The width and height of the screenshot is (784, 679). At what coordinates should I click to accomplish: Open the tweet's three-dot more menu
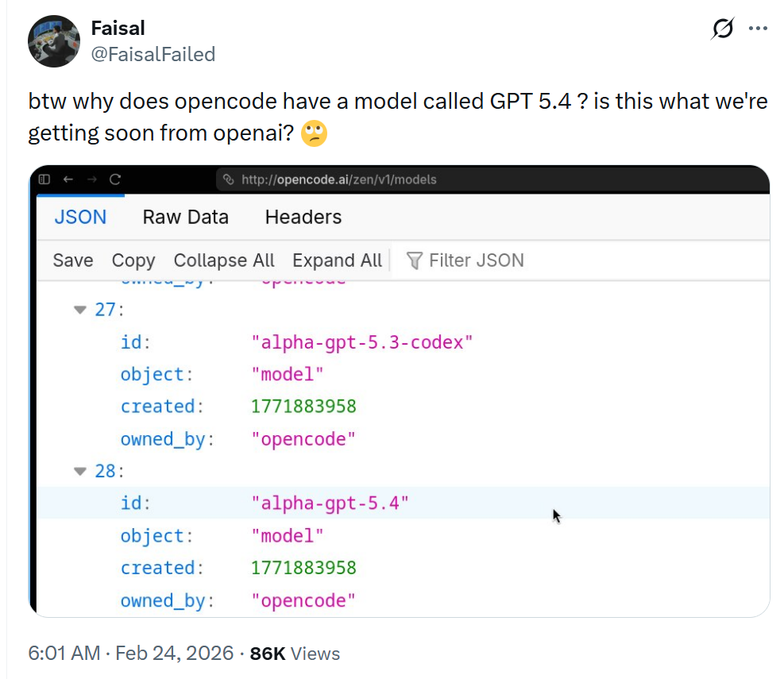(x=759, y=29)
